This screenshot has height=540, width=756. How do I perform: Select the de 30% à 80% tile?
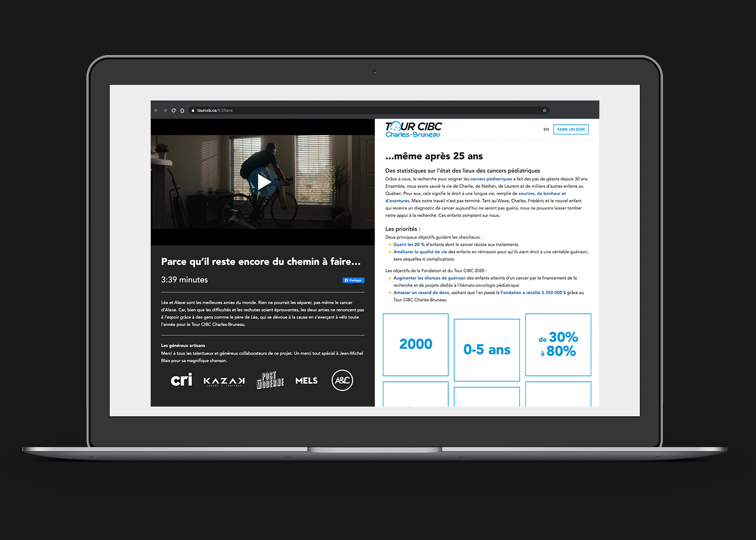[558, 345]
